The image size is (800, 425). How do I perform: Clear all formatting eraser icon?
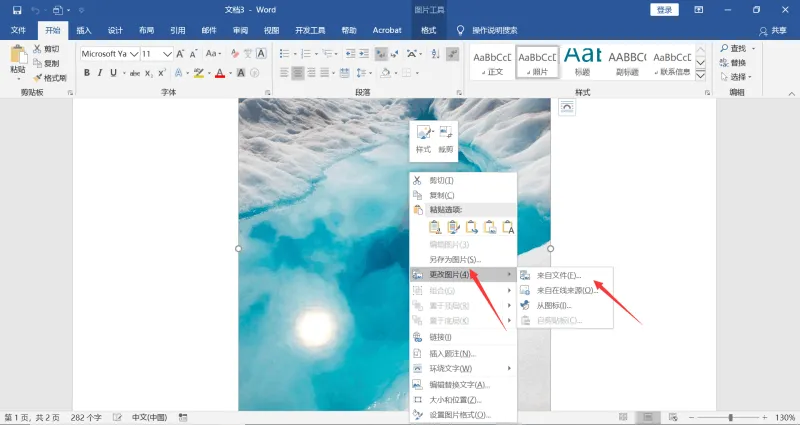[x=235, y=54]
